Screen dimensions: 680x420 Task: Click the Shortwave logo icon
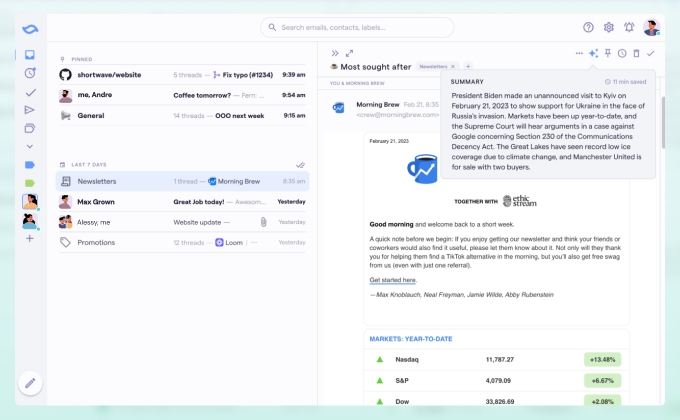pyautogui.click(x=30, y=29)
